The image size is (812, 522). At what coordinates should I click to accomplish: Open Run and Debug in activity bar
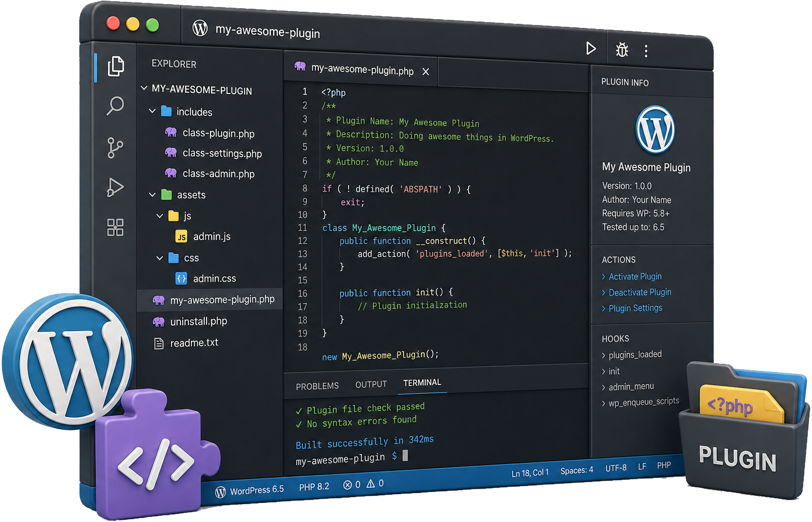pos(115,187)
